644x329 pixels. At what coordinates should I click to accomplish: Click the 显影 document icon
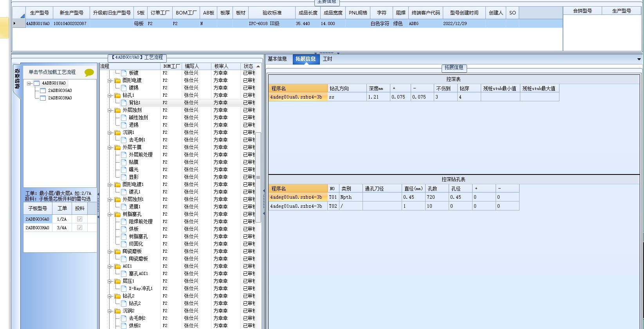124,177
